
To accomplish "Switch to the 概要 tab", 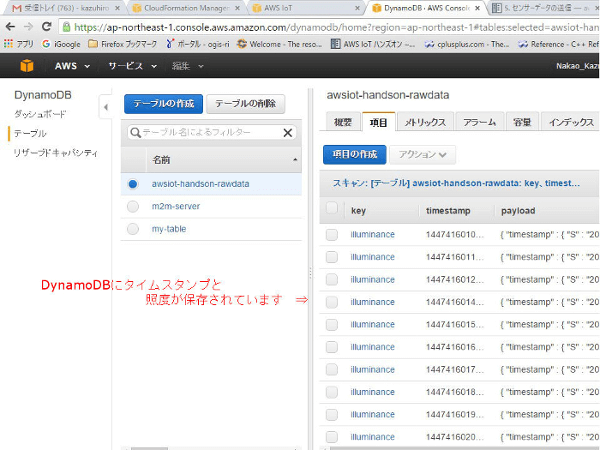I will coord(342,122).
